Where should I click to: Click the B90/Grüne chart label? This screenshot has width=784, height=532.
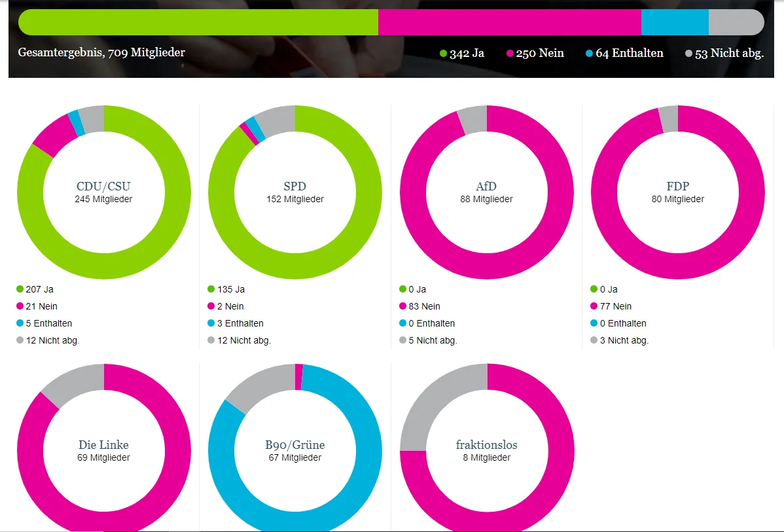[x=294, y=446]
